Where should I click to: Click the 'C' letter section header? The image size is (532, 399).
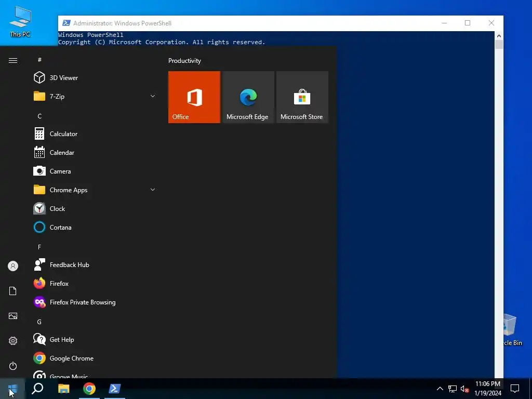[x=39, y=116]
